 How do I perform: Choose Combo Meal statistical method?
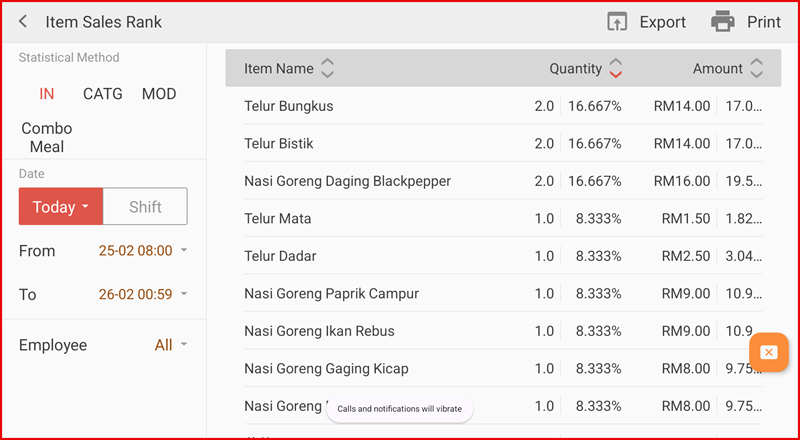[47, 138]
